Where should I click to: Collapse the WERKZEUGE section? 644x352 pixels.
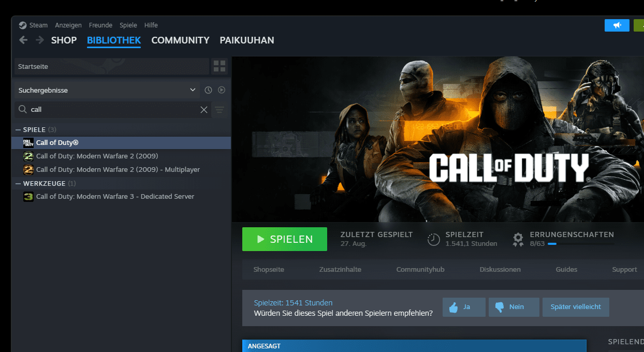pyautogui.click(x=18, y=183)
